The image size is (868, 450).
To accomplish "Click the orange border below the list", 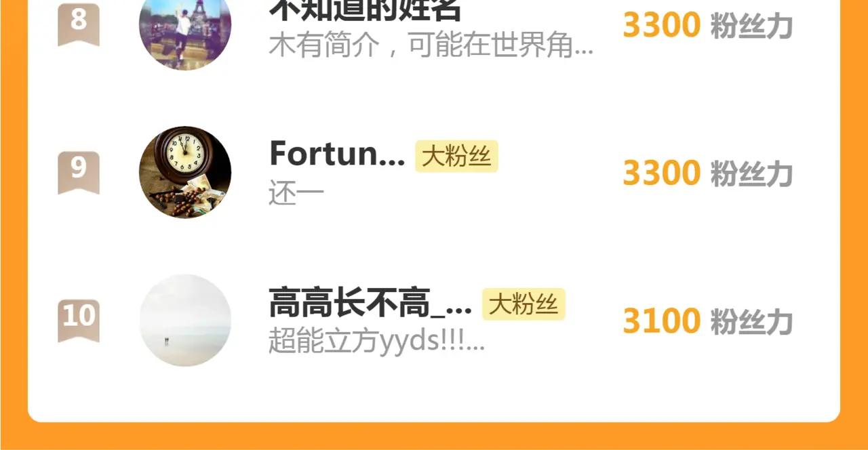I will [x=434, y=437].
